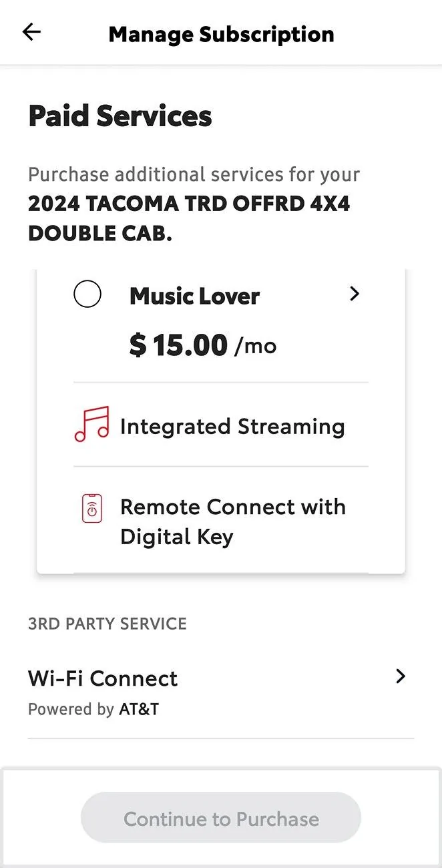Click the $15.00 /mo price text
This screenshot has width=442, height=868.
point(202,345)
